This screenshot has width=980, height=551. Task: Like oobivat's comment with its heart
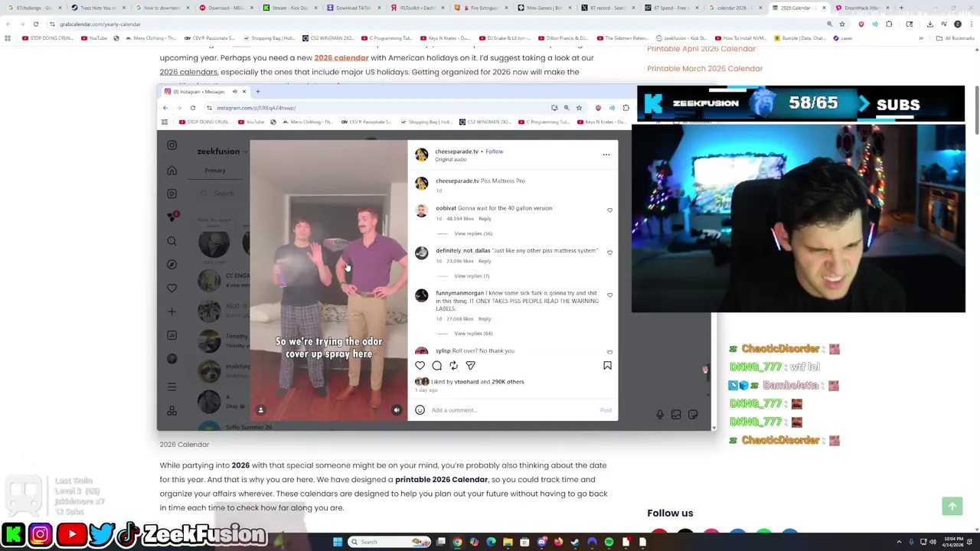tap(609, 210)
